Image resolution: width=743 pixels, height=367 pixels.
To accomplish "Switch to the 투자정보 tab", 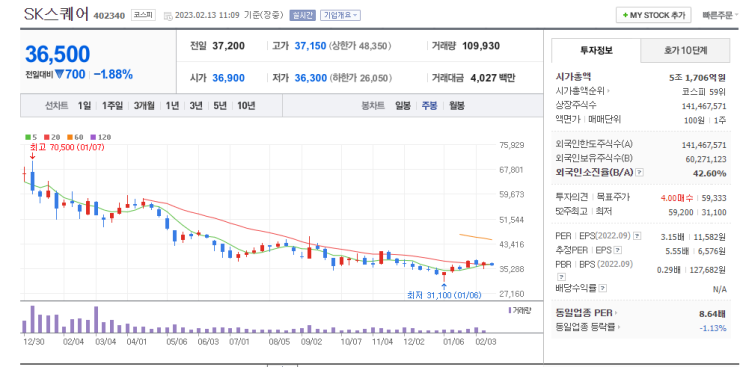I will [x=596, y=51].
